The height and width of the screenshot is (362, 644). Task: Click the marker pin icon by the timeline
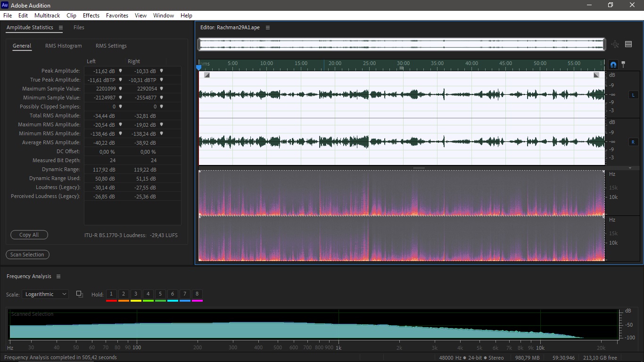pyautogui.click(x=623, y=64)
